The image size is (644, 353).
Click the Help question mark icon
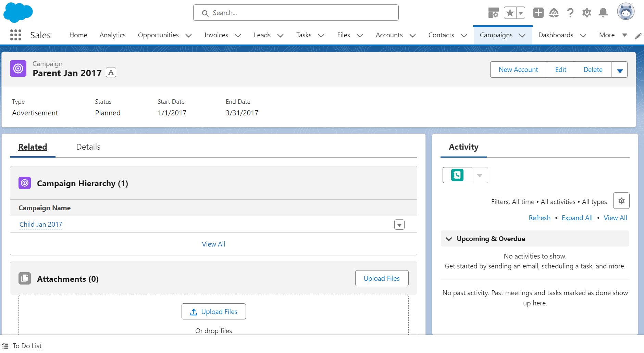coord(570,13)
